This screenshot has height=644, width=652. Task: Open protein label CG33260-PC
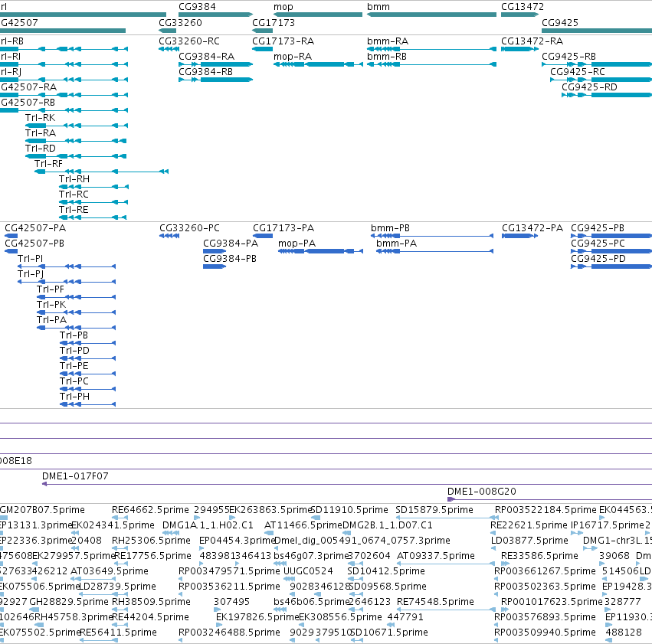pyautogui.click(x=189, y=228)
